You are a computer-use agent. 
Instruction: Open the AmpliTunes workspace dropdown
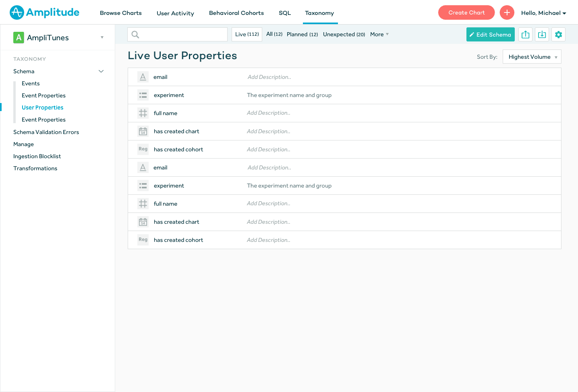(x=102, y=37)
